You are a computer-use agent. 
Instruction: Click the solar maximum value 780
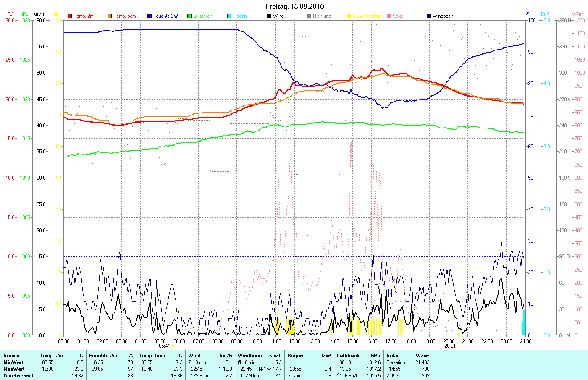click(425, 369)
